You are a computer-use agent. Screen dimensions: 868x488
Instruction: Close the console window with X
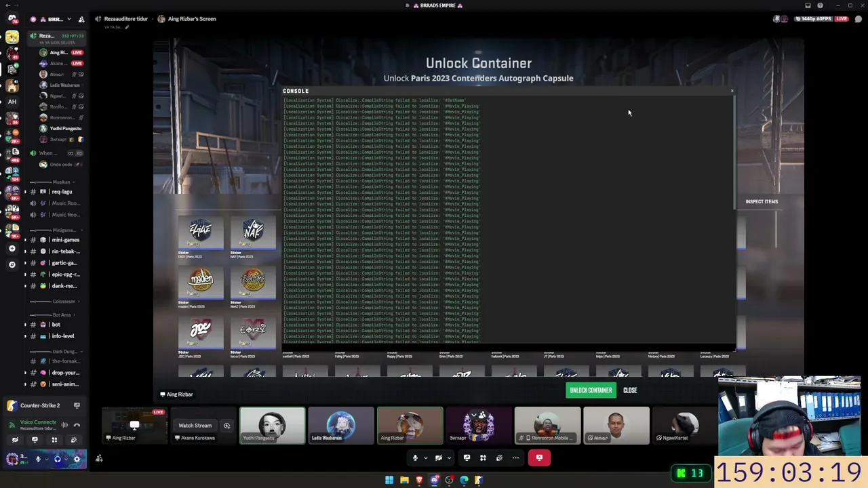coord(732,91)
